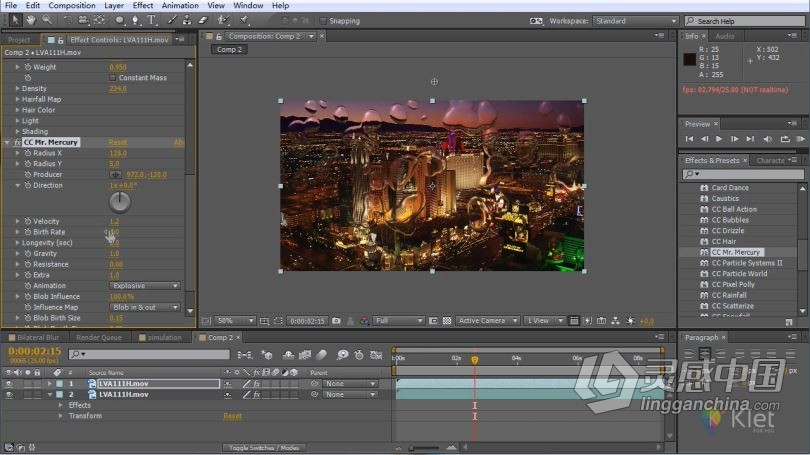
Task: Open grid and guide options
Action: 264,321
